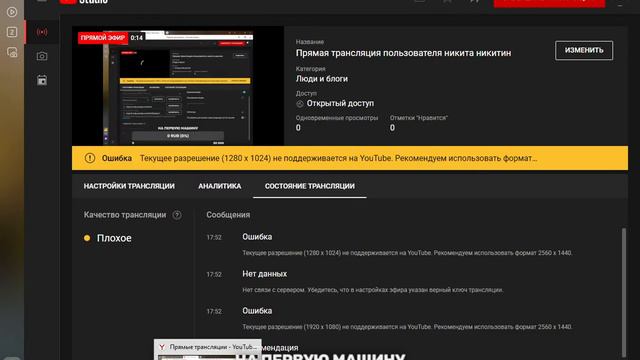Image resolution: width=640 pixels, height=360 pixels.
Task: Click the 'Качество трансляции' label
Action: tap(125, 215)
